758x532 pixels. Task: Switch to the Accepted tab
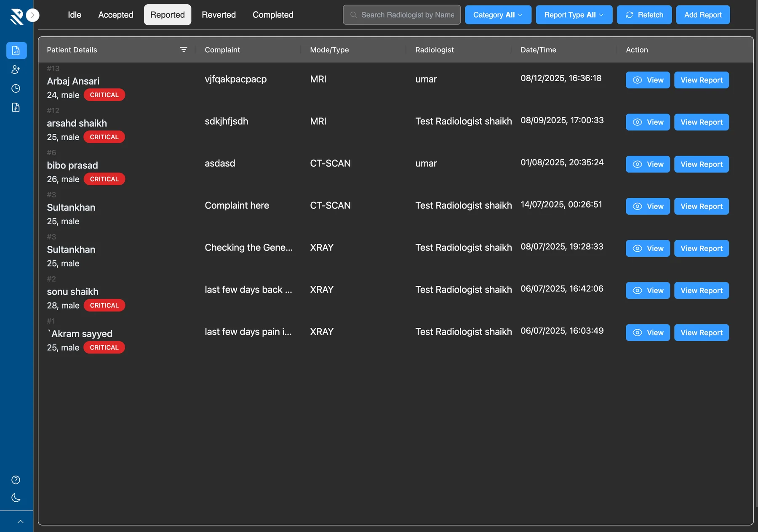pos(116,15)
